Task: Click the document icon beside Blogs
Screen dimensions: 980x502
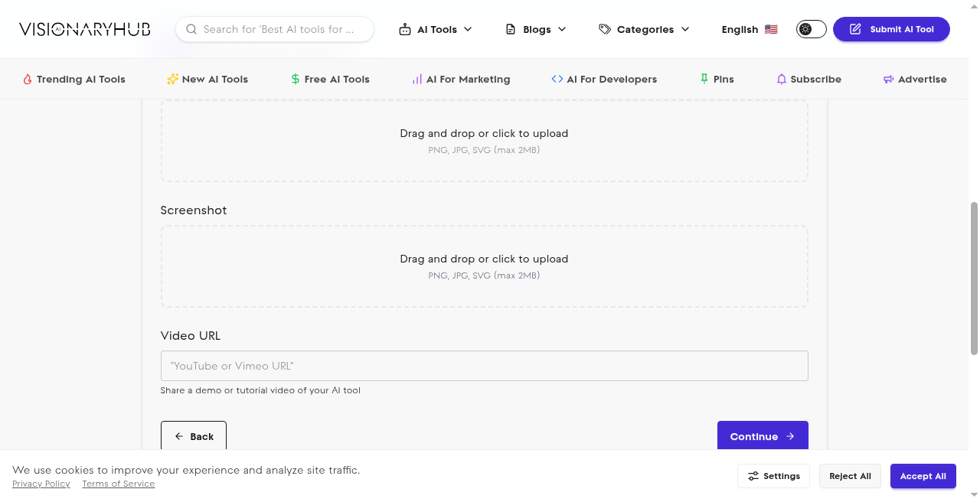Action: [511, 29]
